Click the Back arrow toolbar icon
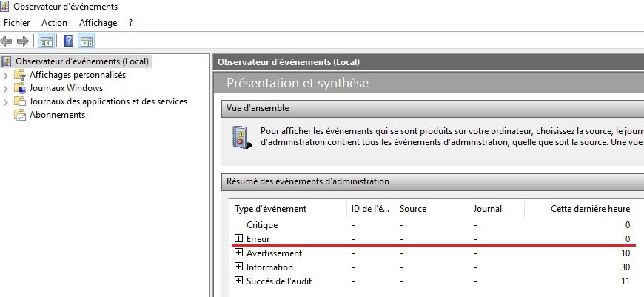Image resolution: width=644 pixels, height=297 pixels. pos(7,41)
